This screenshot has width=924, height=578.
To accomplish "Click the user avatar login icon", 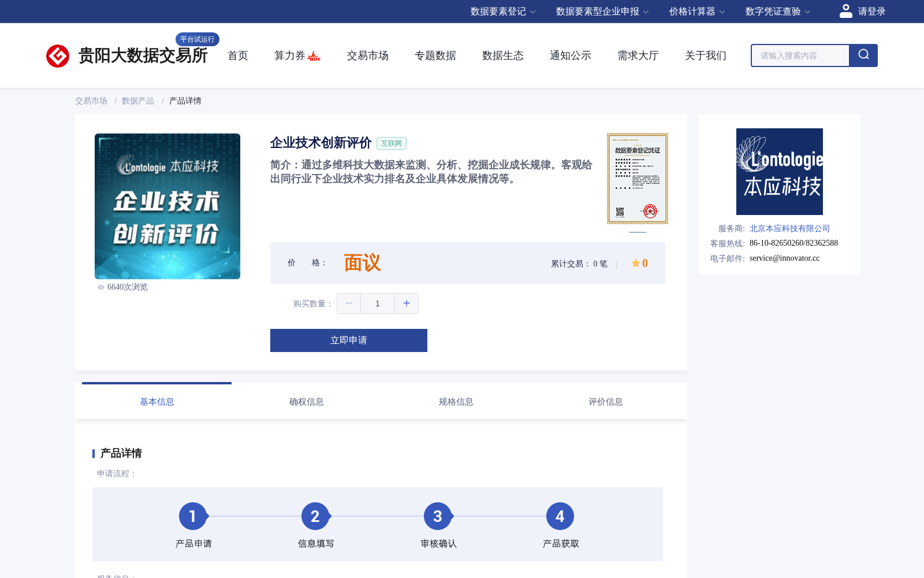I will click(x=845, y=11).
